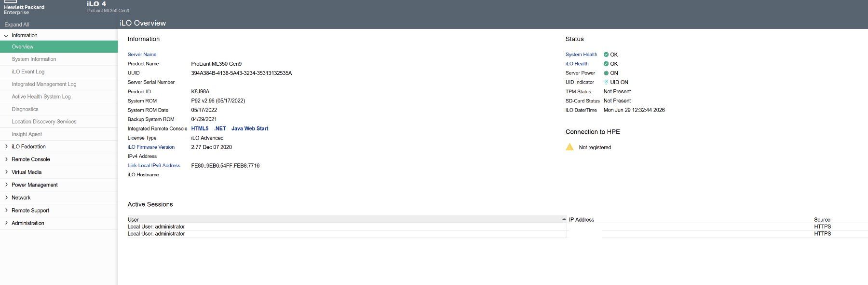
Task: Click the iLO 4 header title
Action: (x=96, y=4)
